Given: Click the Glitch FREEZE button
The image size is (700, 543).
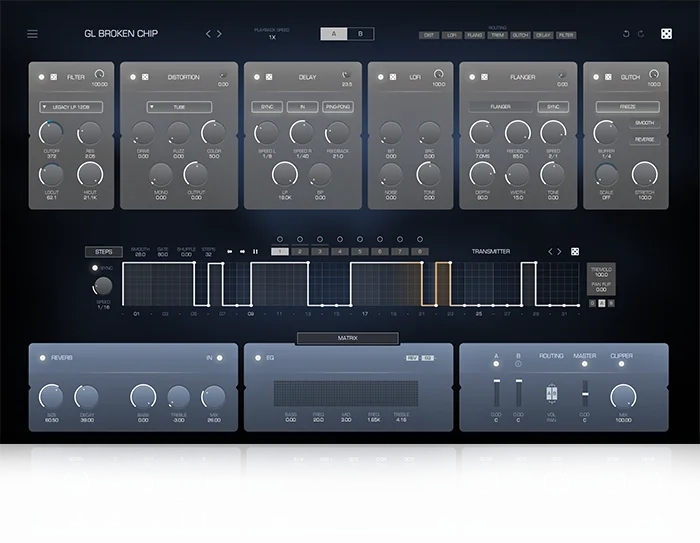Looking at the screenshot, I should [x=627, y=107].
